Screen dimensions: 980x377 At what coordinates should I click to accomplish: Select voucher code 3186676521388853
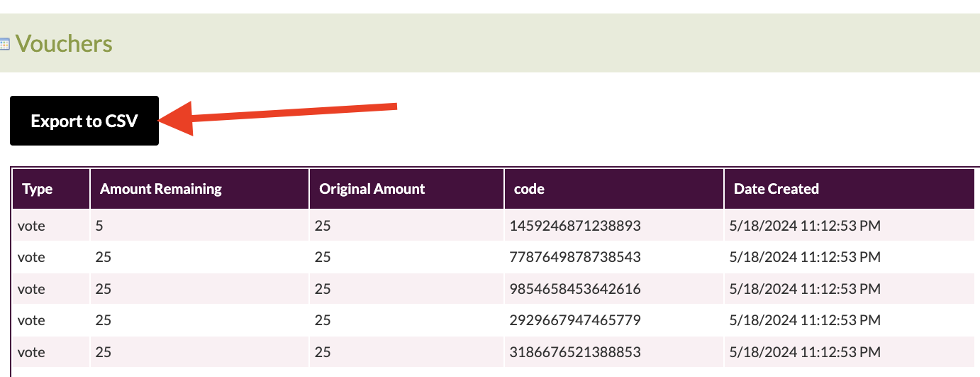(575, 352)
